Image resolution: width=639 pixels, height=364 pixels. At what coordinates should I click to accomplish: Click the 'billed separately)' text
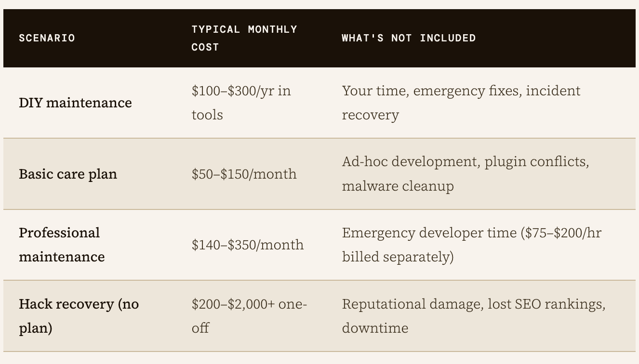pos(398,257)
